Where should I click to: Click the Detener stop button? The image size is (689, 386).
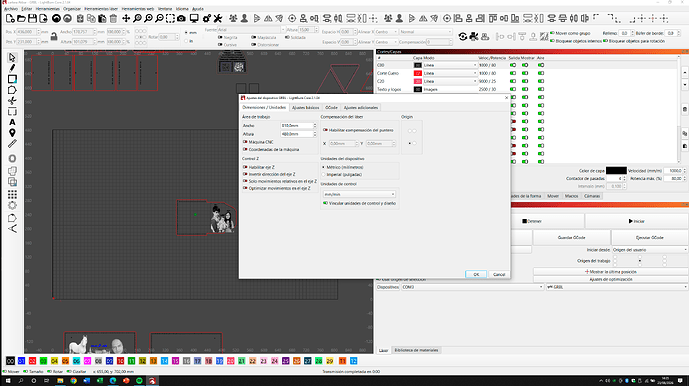point(532,221)
